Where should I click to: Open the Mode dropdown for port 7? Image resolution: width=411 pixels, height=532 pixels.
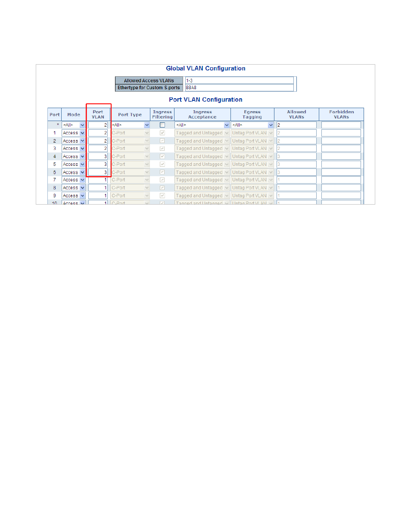pyautogui.click(x=74, y=180)
